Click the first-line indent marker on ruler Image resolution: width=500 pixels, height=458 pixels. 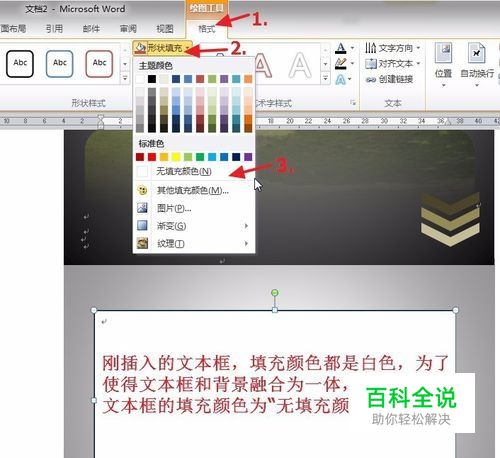coord(101,117)
